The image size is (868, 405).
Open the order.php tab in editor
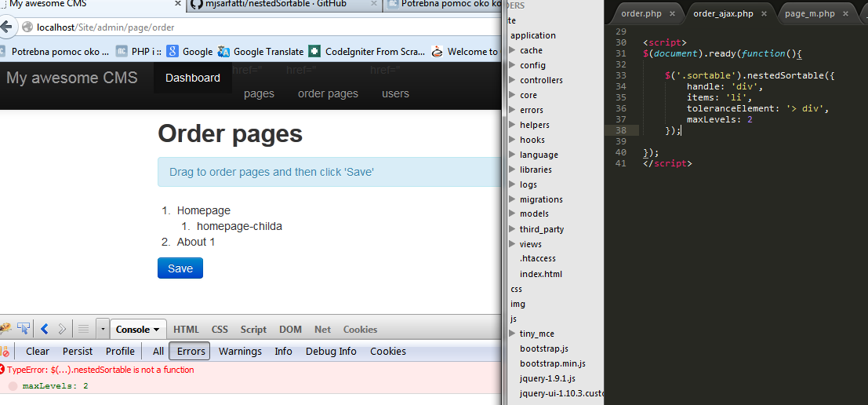pos(640,14)
